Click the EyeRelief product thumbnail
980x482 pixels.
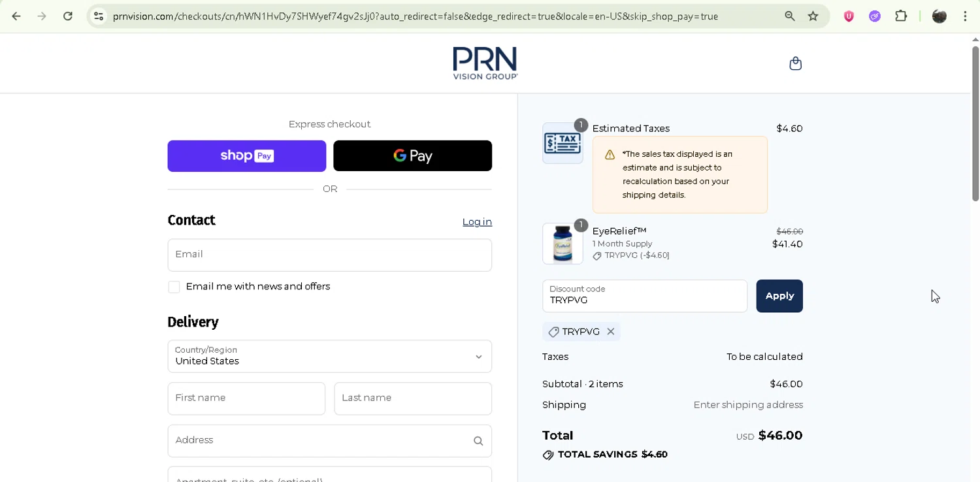(x=563, y=244)
